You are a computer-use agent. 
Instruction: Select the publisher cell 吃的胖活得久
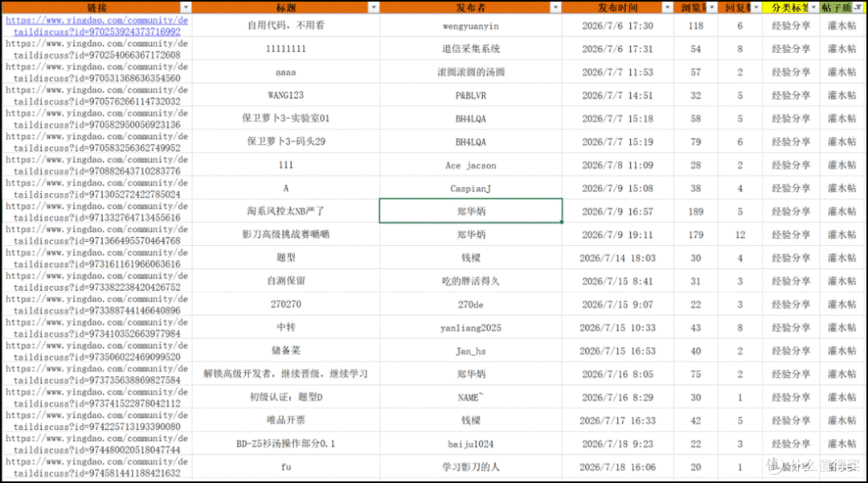tap(470, 281)
